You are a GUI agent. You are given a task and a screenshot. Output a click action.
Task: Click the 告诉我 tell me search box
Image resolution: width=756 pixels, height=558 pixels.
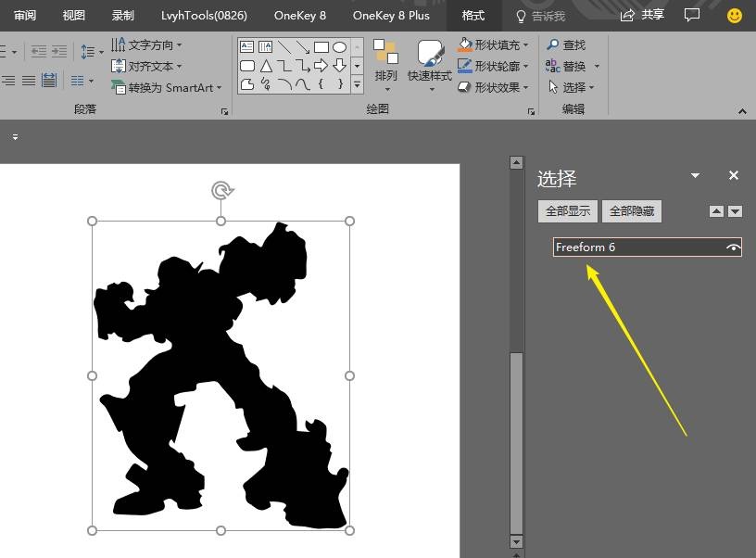click(x=540, y=16)
